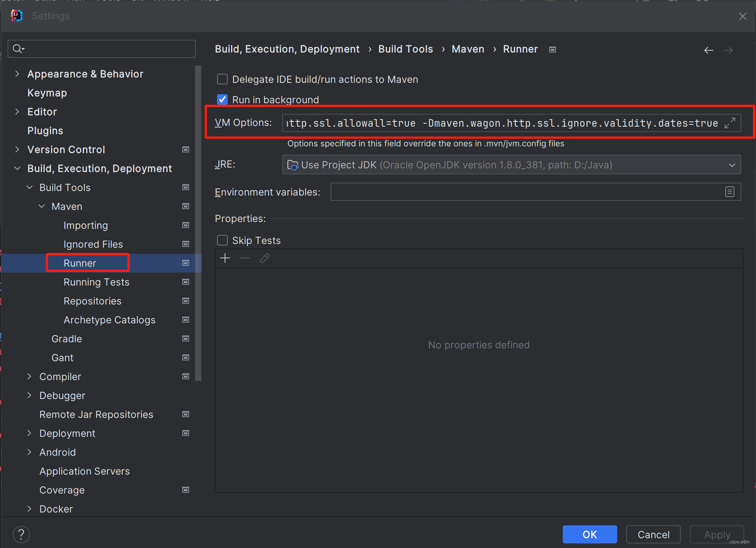This screenshot has height=548, width=756.
Task: Click inside the Environment variables field
Action: 526,192
